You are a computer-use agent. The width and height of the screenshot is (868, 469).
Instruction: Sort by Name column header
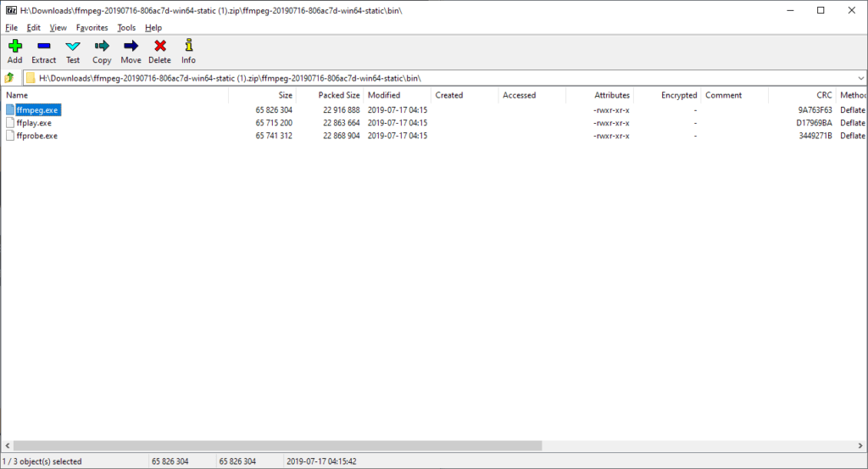tap(114, 95)
